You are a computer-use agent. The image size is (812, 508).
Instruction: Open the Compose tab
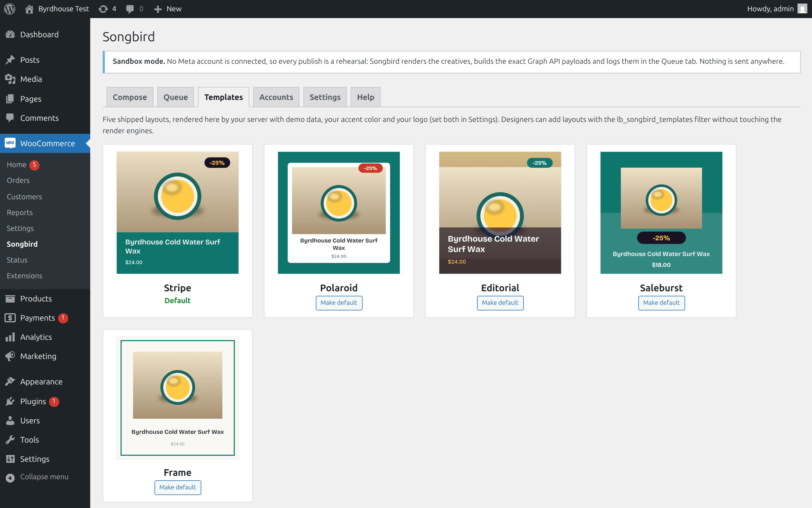point(130,97)
